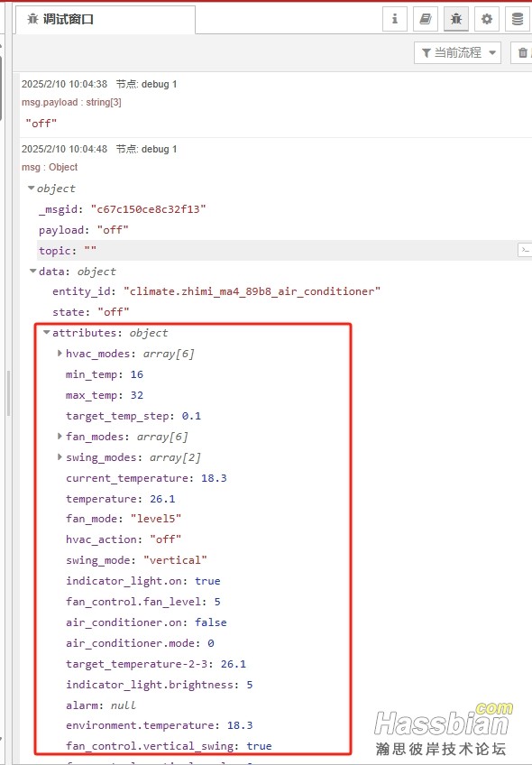The width and height of the screenshot is (532, 765).
Task: Expand the hvac_modes array
Action: 60,353
